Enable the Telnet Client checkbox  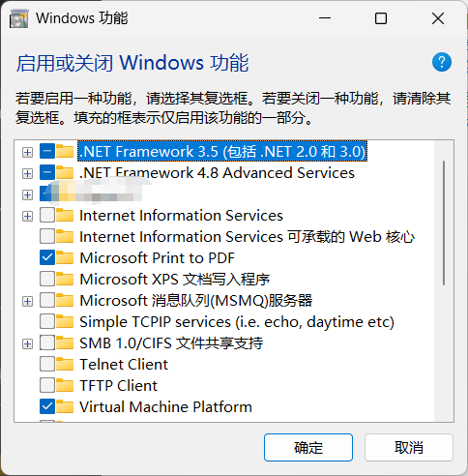coord(47,365)
